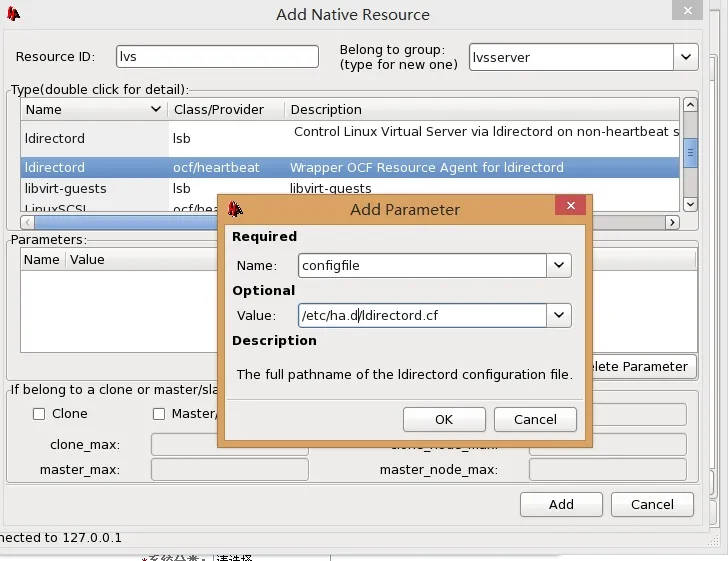This screenshot has width=728, height=561.
Task: Click the Delete Parameter button
Action: (x=644, y=366)
